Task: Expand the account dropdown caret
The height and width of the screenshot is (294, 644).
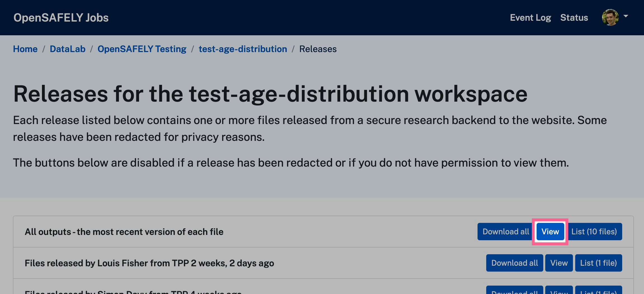Action: 626,16
